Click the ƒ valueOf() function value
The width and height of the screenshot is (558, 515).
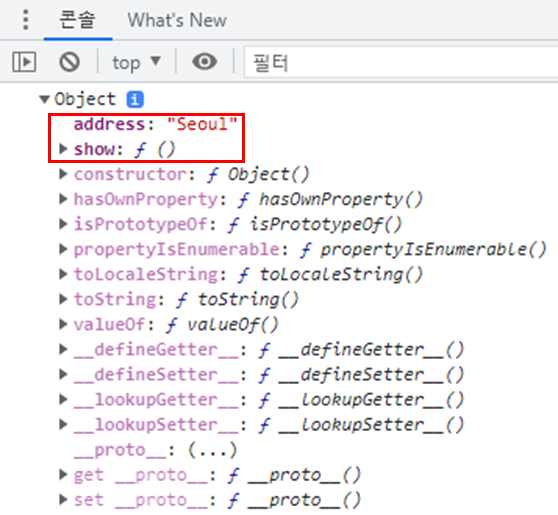pos(222,325)
